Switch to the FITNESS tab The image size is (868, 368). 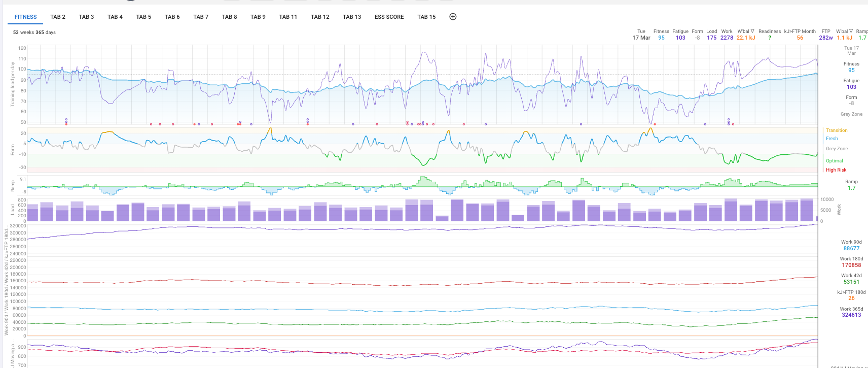click(x=25, y=17)
